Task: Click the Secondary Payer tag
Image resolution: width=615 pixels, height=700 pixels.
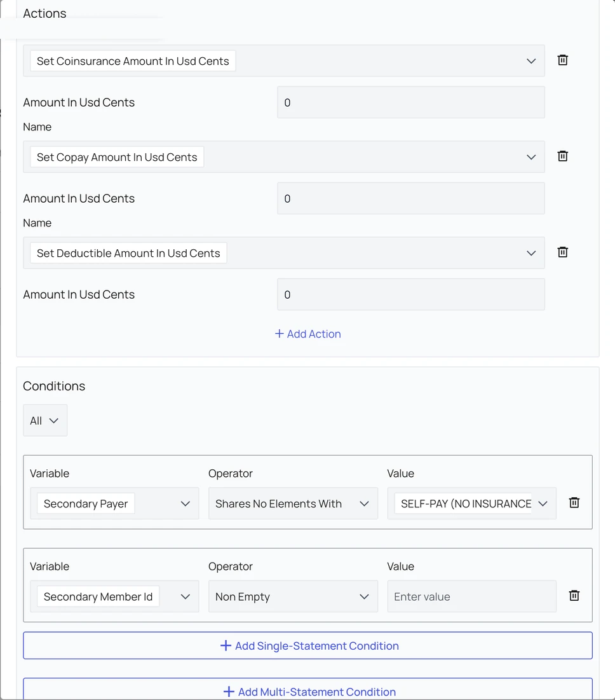Action: coord(86,504)
